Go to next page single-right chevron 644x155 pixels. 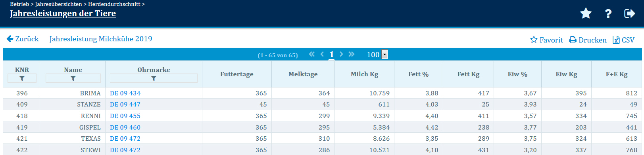pos(341,54)
